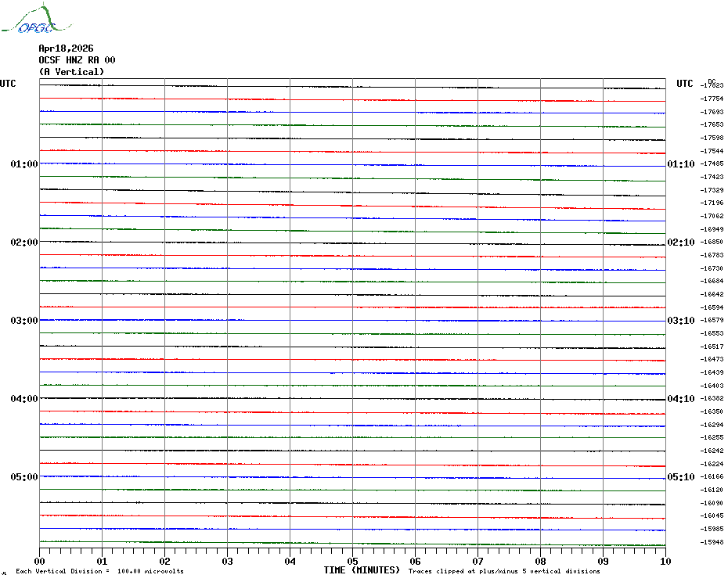The width and height of the screenshot is (728, 582).
Task: Click minute tick label 06 on time axis
Action: pos(415,561)
